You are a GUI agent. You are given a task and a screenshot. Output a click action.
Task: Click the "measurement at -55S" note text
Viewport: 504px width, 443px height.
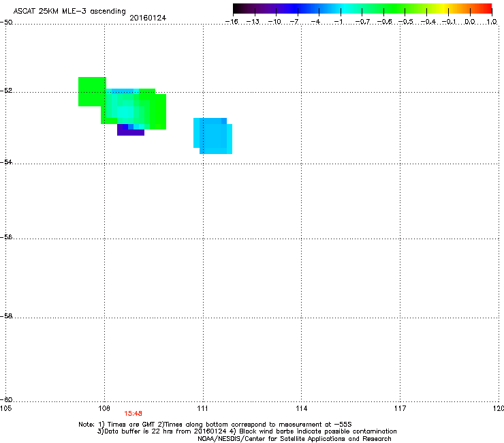coord(315,425)
